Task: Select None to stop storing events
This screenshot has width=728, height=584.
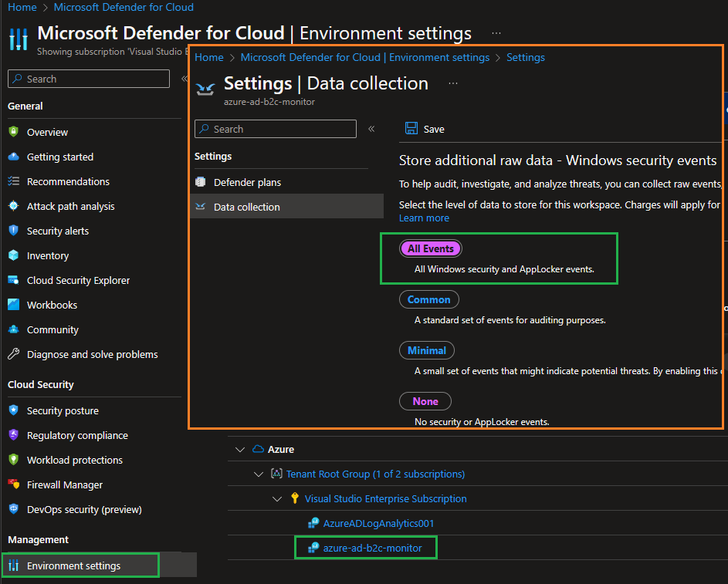Action: [425, 401]
